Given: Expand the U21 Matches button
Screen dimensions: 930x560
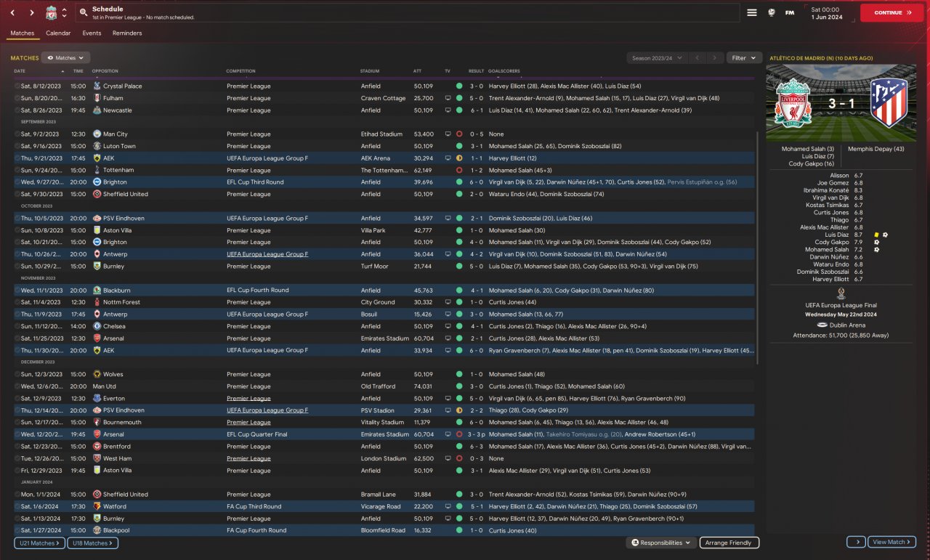Looking at the screenshot, I should 39,543.
